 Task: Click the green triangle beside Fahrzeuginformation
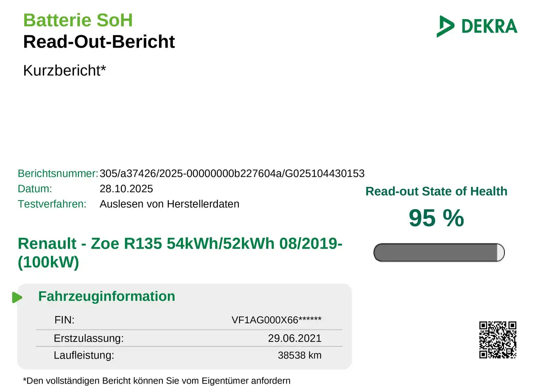click(x=17, y=297)
